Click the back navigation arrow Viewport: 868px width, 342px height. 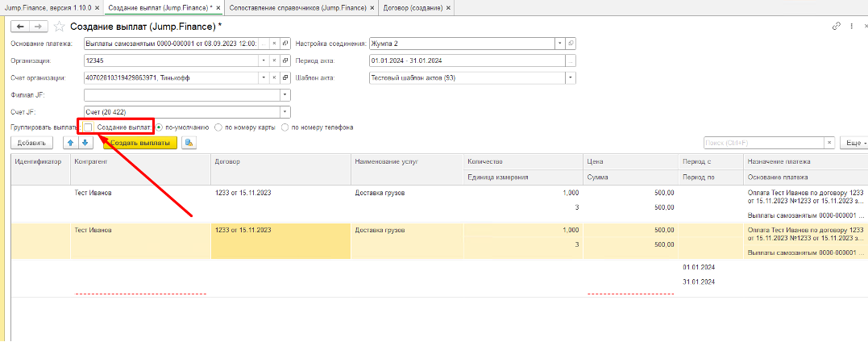point(20,27)
